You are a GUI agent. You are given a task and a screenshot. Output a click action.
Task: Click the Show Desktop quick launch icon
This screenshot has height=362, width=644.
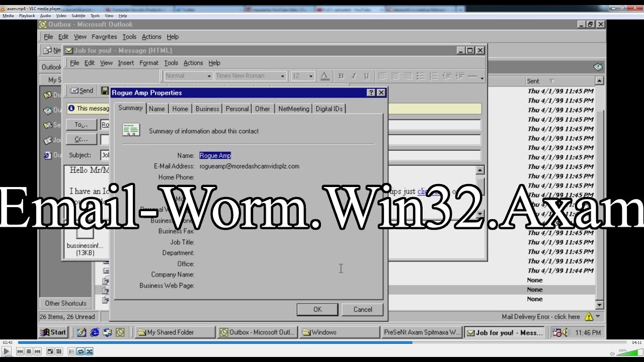pos(82,332)
